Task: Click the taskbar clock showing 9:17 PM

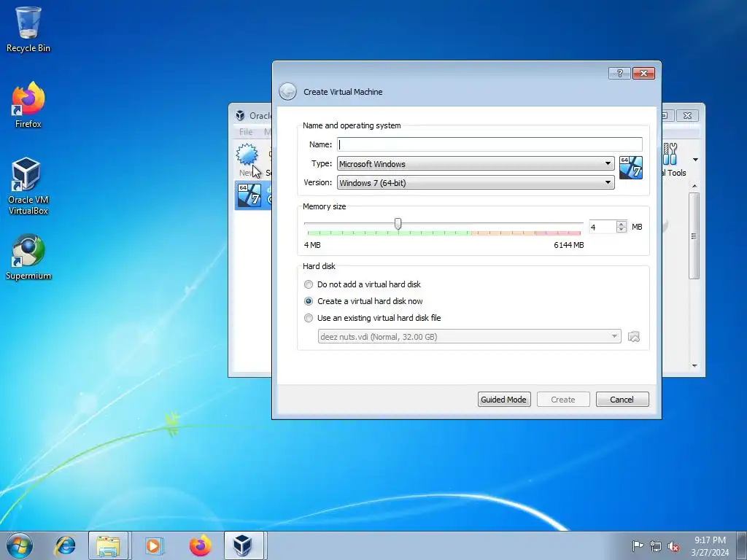Action: tap(710, 546)
